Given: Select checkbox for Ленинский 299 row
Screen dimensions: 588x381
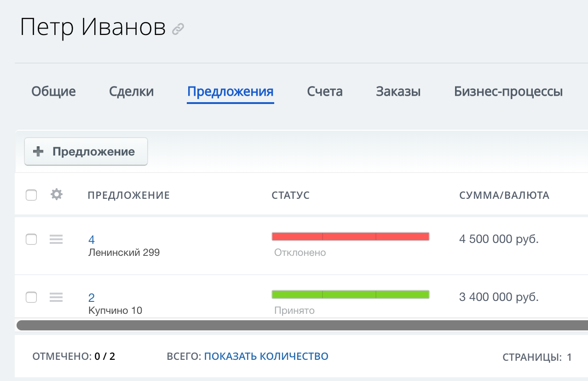Looking at the screenshot, I should [31, 239].
